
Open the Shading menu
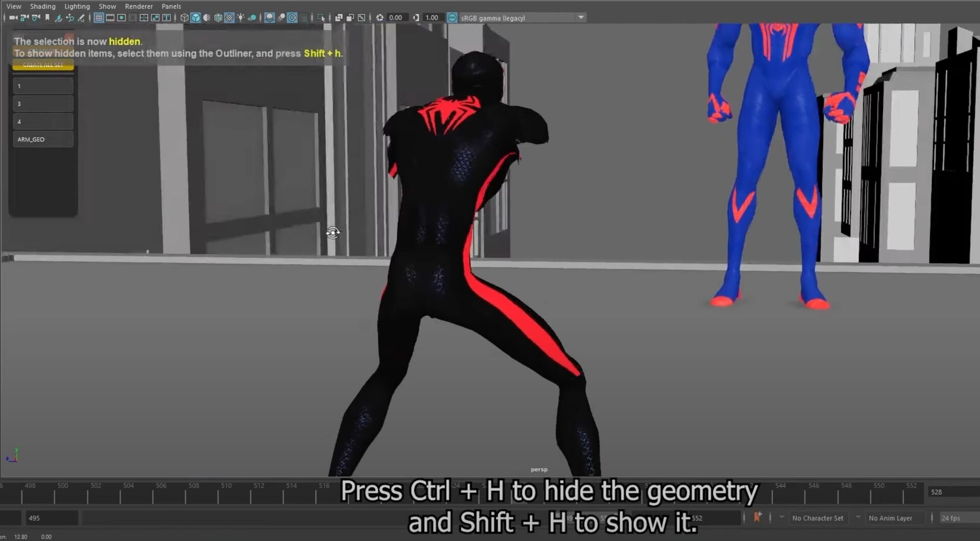[x=42, y=6]
